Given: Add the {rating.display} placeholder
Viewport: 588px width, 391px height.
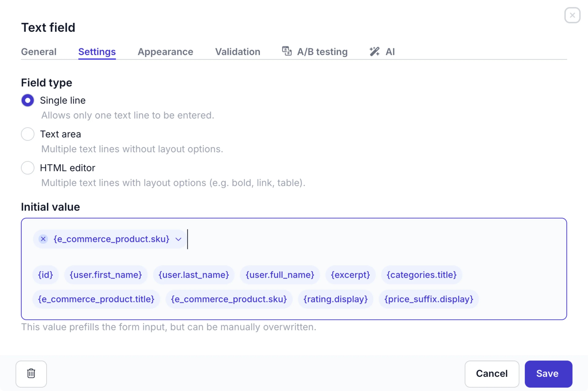Looking at the screenshot, I should (335, 299).
